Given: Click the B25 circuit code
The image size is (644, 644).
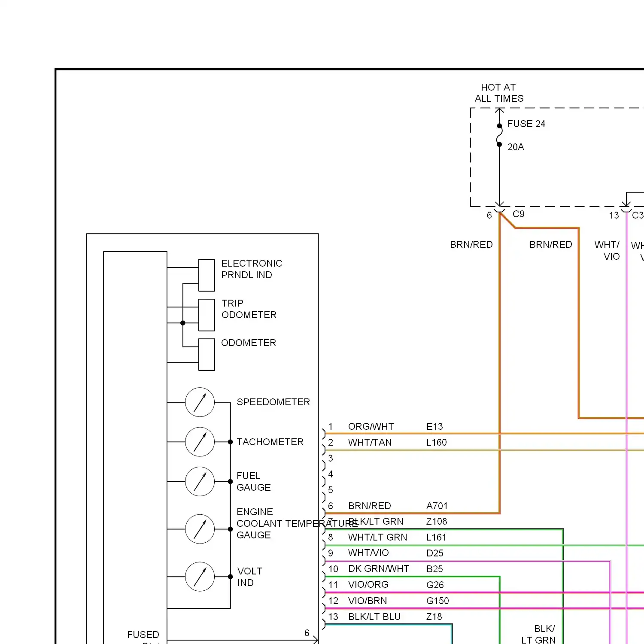Looking at the screenshot, I should pos(434,569).
